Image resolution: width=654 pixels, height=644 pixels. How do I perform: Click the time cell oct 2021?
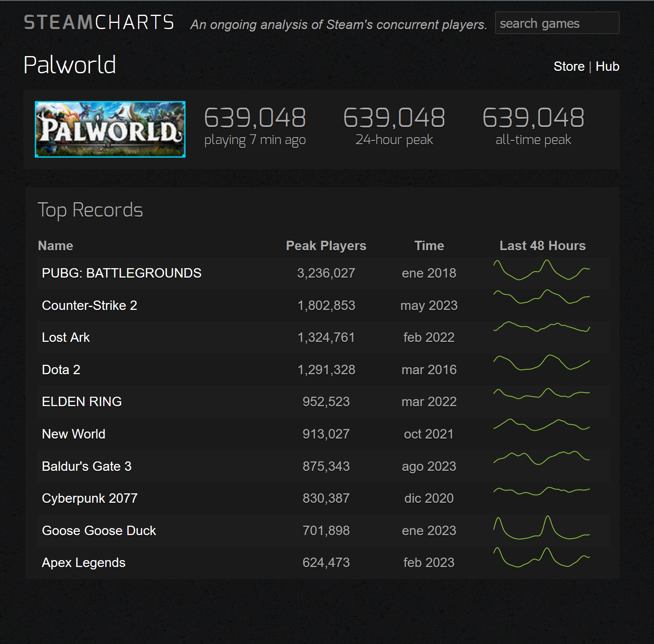click(x=429, y=434)
